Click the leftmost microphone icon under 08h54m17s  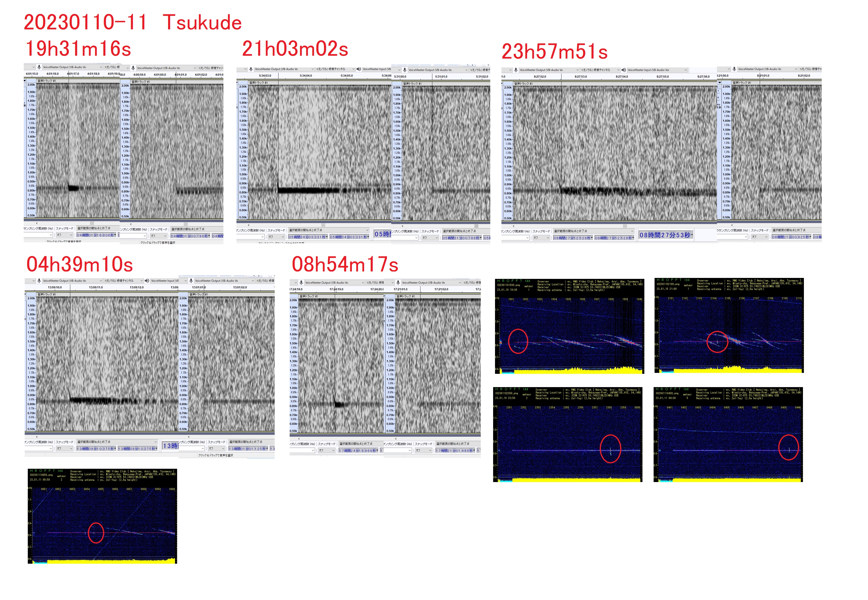pos(301,283)
